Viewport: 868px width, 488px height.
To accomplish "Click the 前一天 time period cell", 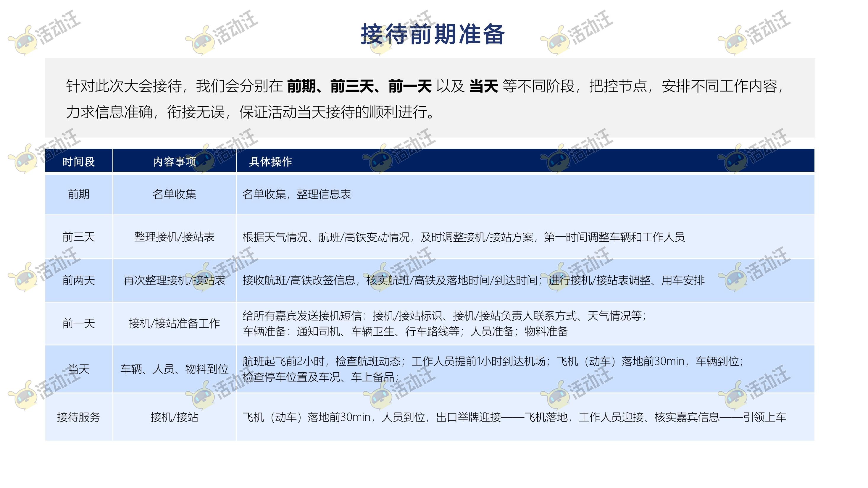I will pos(78,324).
